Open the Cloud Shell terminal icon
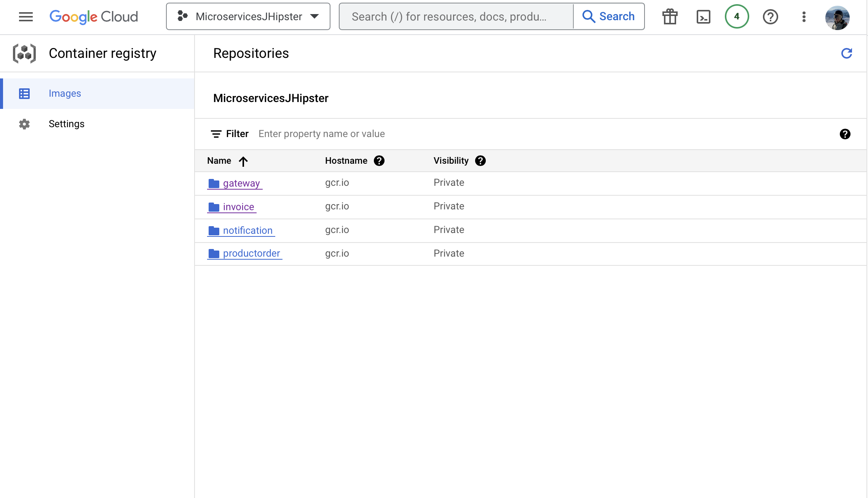The height and width of the screenshot is (498, 868). (x=703, y=17)
